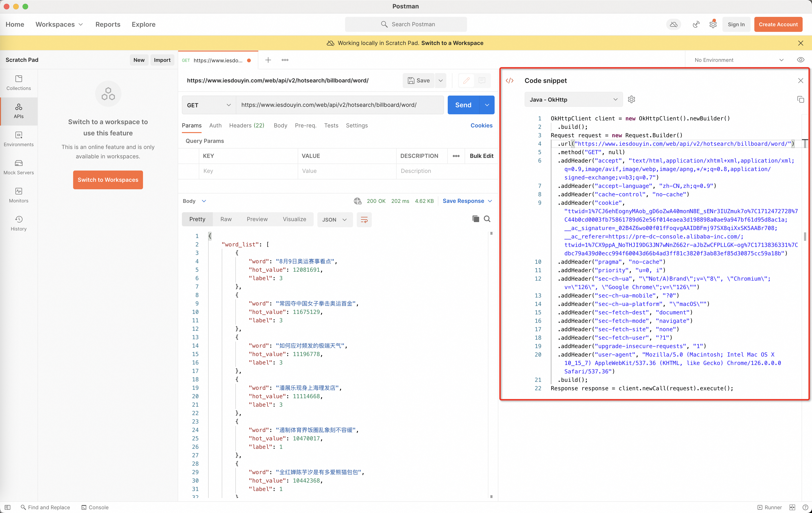This screenshot has height=513, width=812.
Task: Click Sign In
Action: pyautogui.click(x=736, y=24)
